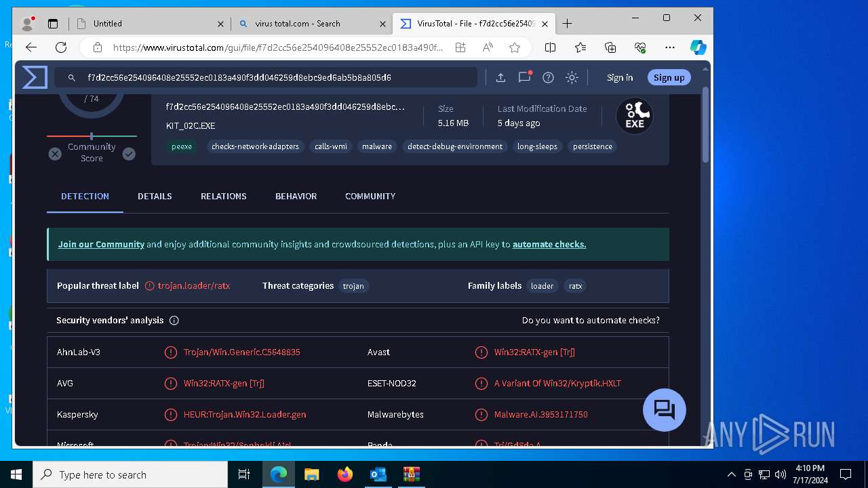Open the Copilot sidebar icon
The image size is (868, 488).
tap(698, 47)
